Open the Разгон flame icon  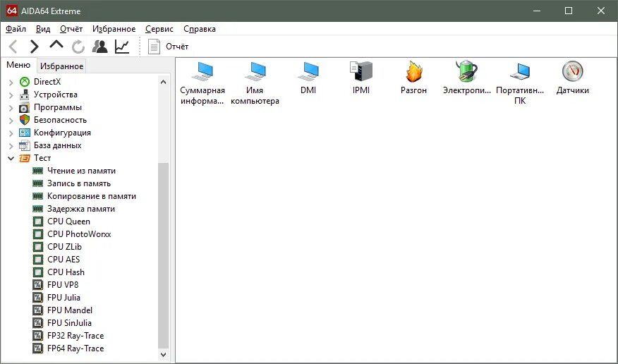pyautogui.click(x=414, y=78)
